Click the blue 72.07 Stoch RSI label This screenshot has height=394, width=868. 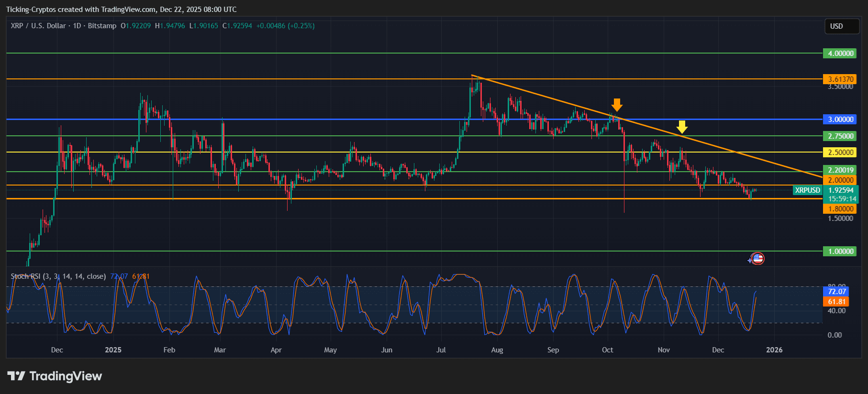tap(836, 292)
